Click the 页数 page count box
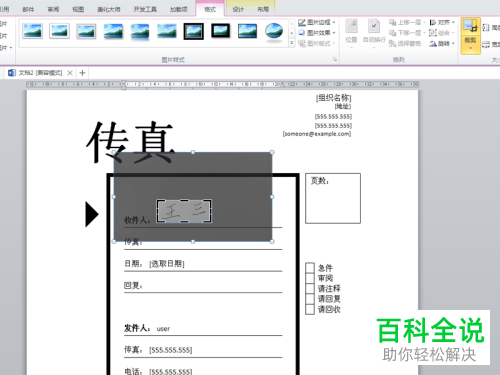This screenshot has height=375, width=500. coord(333,198)
